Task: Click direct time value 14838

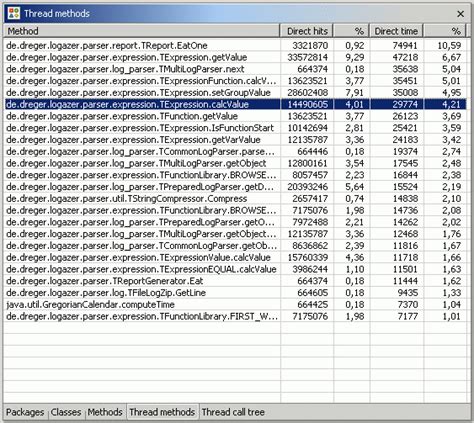Action: click(405, 199)
